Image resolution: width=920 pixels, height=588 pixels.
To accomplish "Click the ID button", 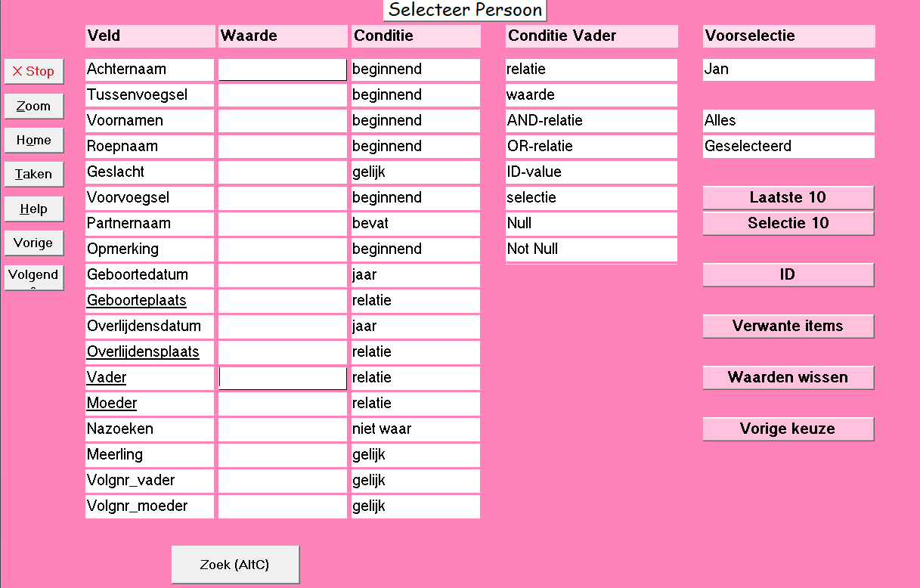I will pos(788,274).
